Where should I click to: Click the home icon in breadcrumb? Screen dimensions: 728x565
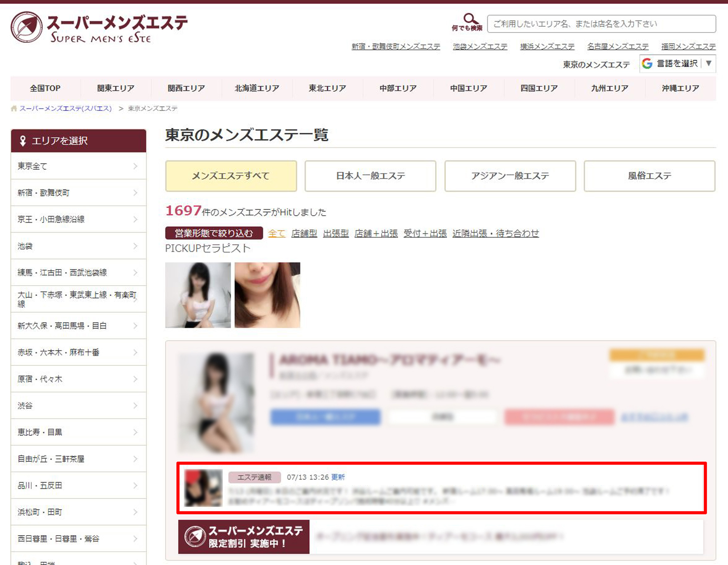pos(14,108)
